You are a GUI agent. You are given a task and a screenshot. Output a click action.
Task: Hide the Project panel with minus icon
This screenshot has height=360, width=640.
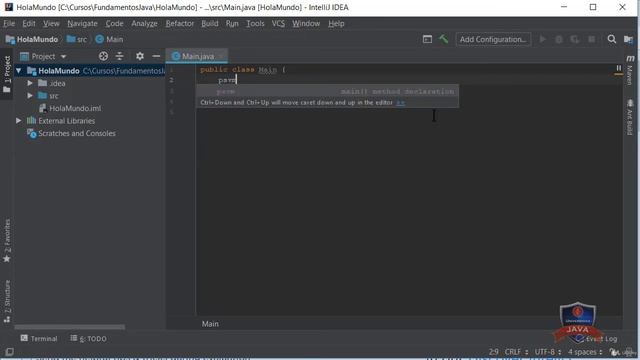(x=156, y=56)
